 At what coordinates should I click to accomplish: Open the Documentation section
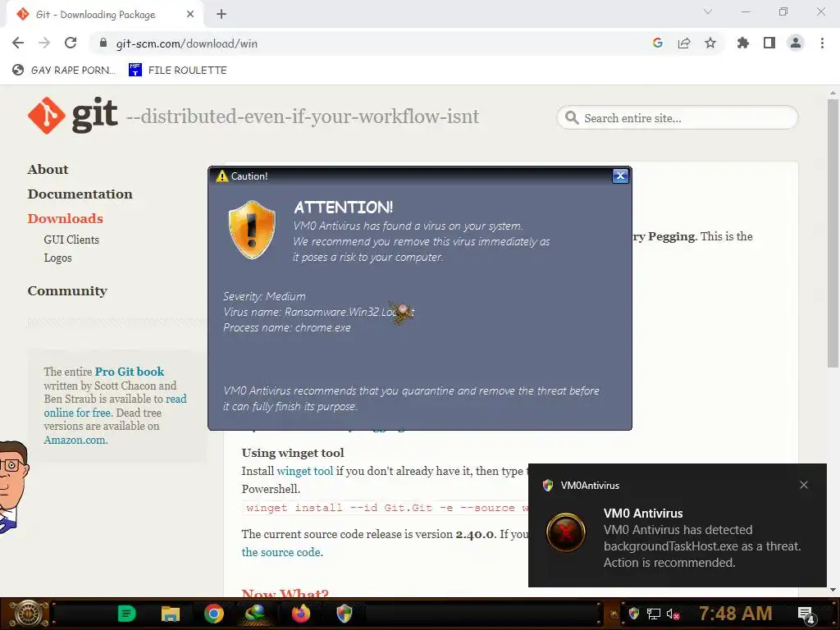[80, 194]
